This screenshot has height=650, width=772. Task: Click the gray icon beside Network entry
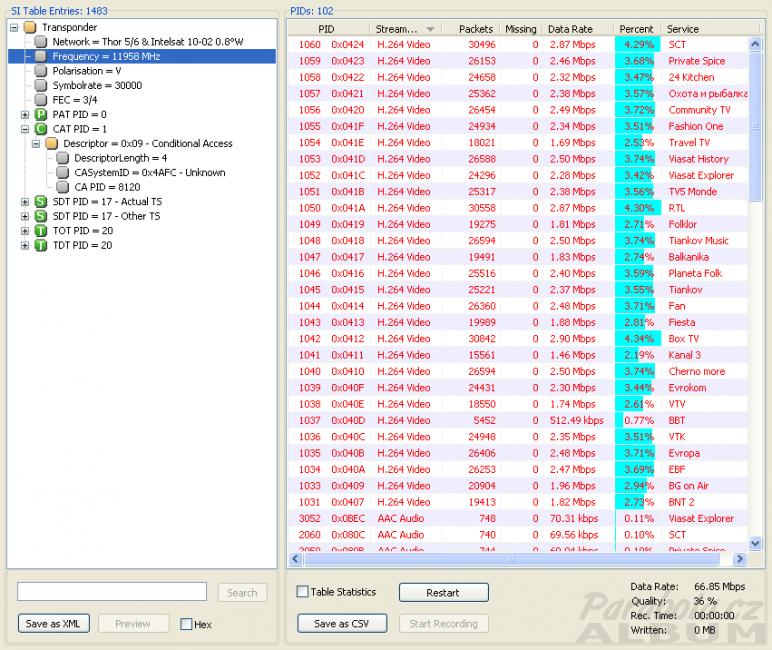pyautogui.click(x=41, y=42)
